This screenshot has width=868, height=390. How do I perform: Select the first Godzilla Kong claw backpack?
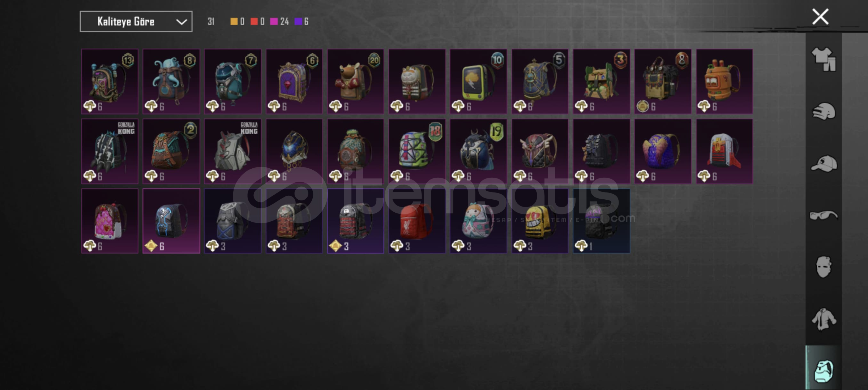point(110,151)
